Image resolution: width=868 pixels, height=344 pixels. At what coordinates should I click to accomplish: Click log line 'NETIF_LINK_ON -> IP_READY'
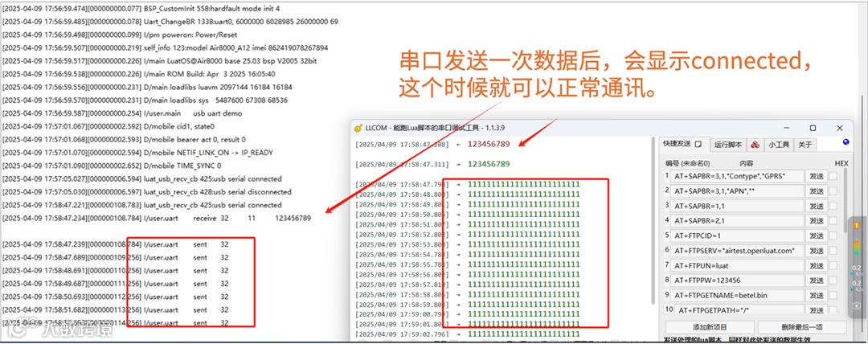(138, 153)
